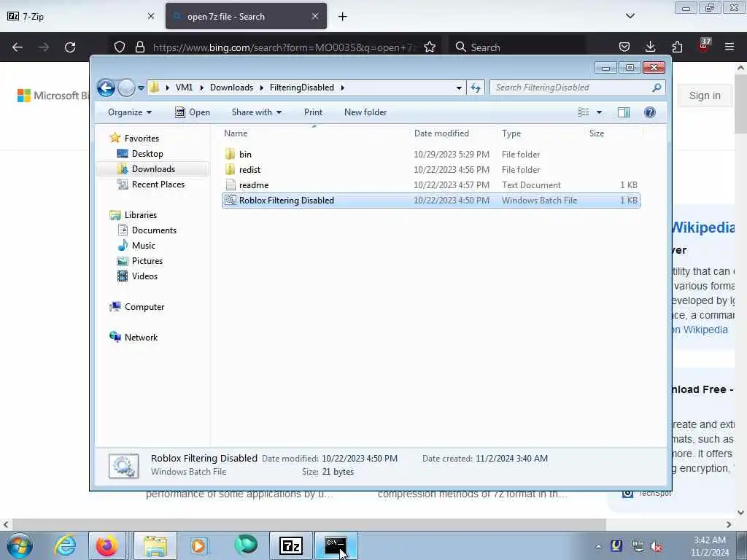Screen dimensions: 747x560
Task: Go back in Explorer window
Action: pyautogui.click(x=106, y=87)
